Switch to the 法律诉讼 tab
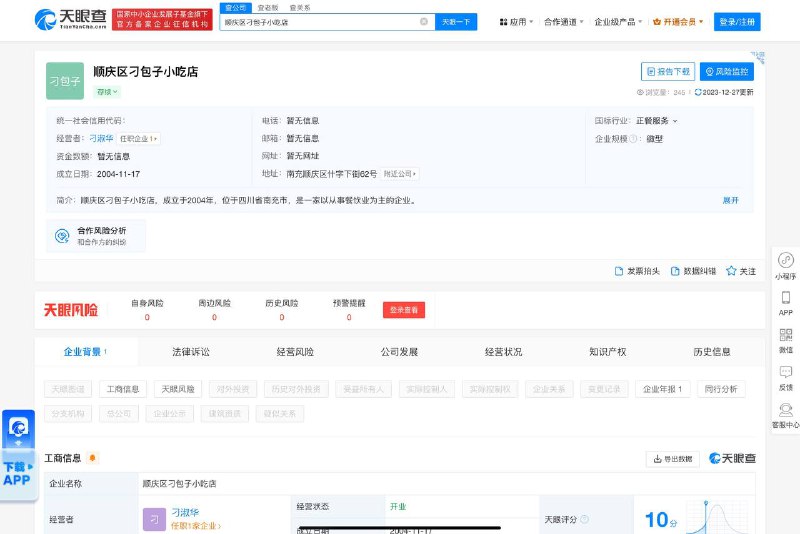Viewport: 800px width, 534px height. click(191, 351)
